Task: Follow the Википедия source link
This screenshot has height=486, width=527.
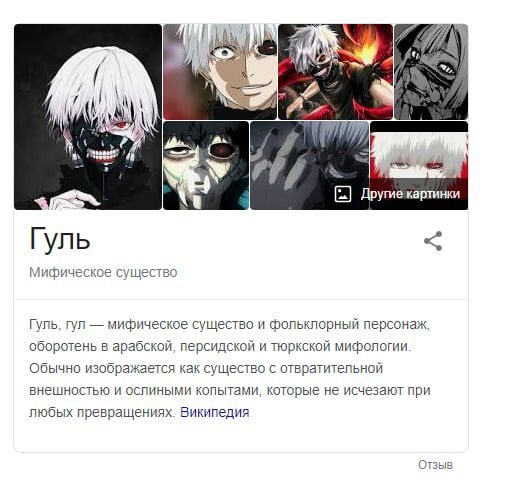Action: pyautogui.click(x=215, y=412)
